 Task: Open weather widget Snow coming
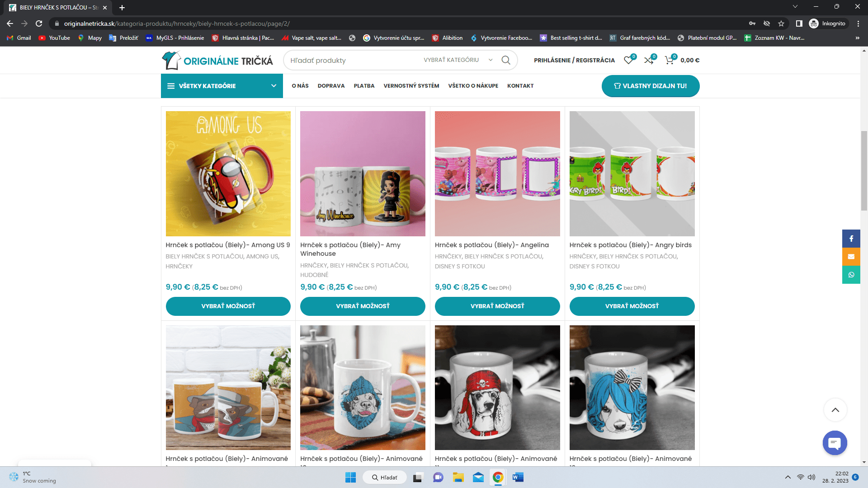[x=33, y=477]
